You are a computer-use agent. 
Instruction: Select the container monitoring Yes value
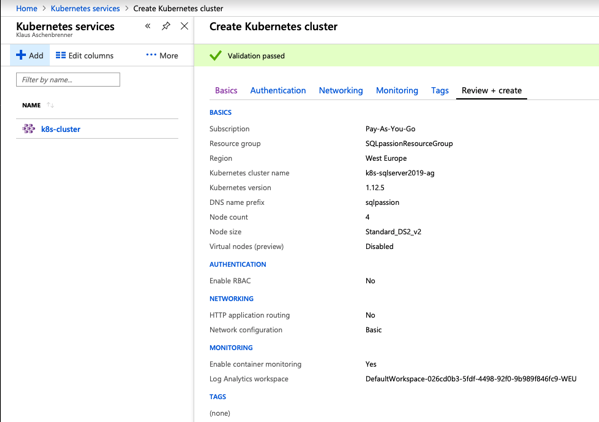tap(371, 364)
